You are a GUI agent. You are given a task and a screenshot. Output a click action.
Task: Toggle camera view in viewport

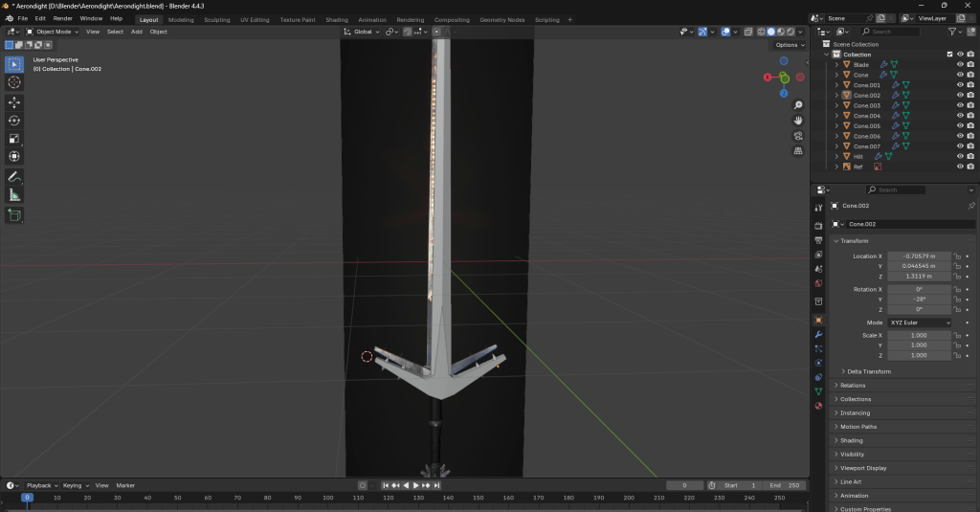[798, 136]
